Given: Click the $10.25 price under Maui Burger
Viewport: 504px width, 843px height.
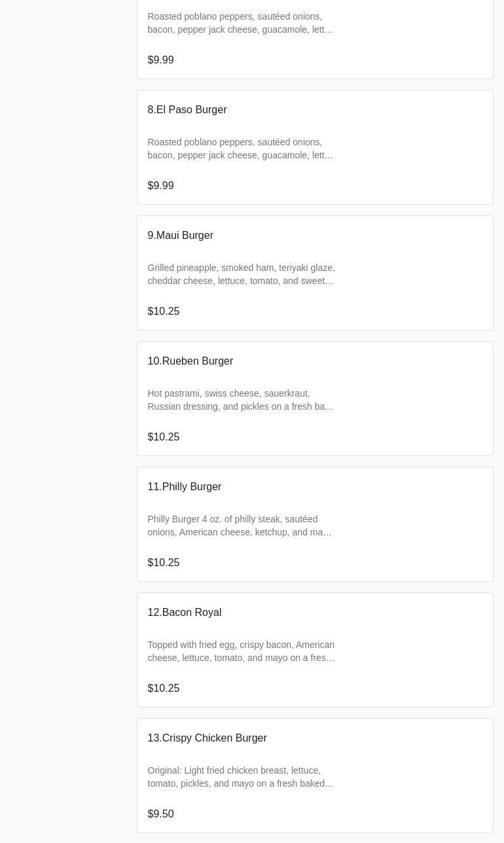Looking at the screenshot, I should pyautogui.click(x=163, y=312).
